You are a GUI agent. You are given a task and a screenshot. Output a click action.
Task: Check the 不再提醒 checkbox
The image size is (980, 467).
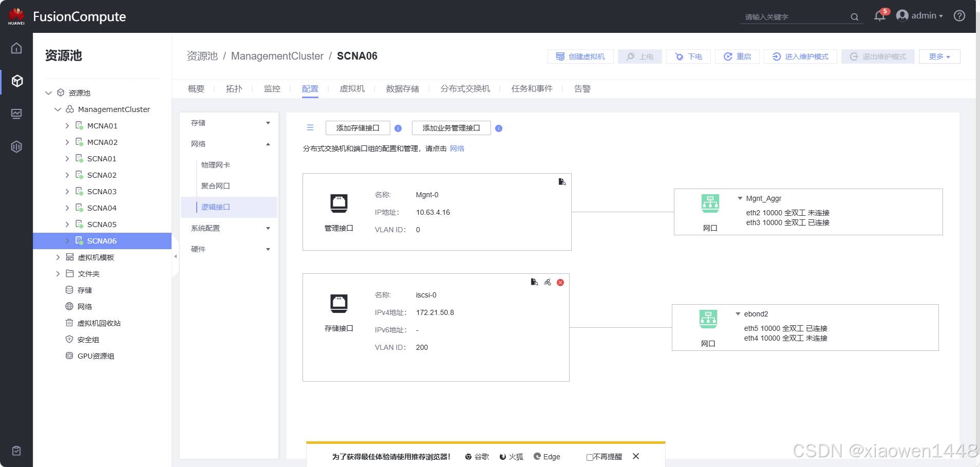coord(590,457)
